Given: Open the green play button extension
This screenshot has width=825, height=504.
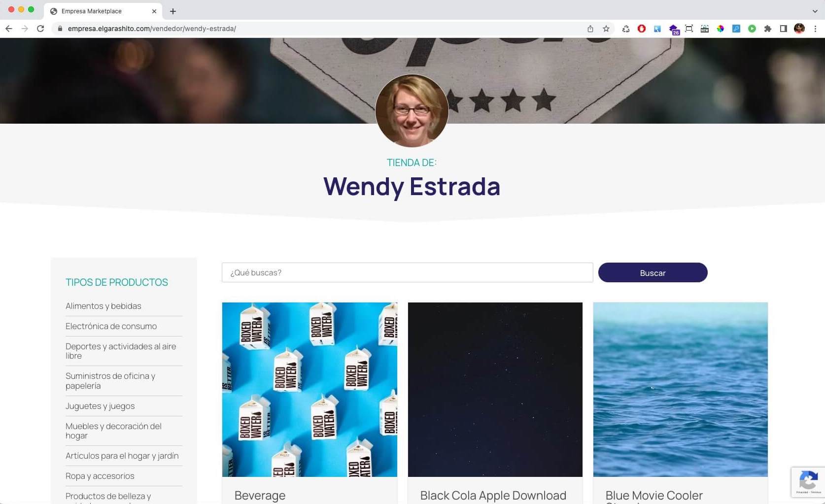Looking at the screenshot, I should [x=752, y=29].
